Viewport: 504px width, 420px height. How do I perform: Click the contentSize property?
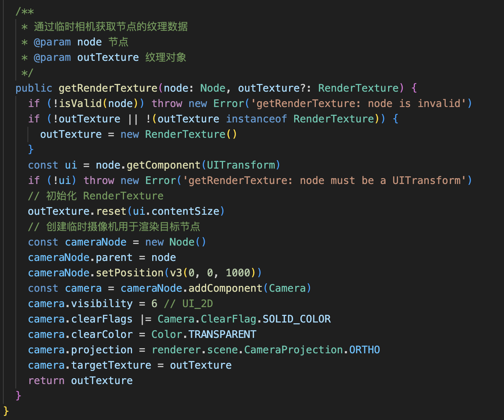pyautogui.click(x=185, y=211)
